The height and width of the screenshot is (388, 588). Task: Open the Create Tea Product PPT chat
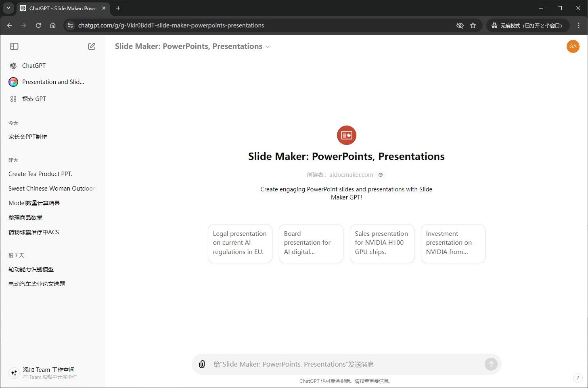40,174
